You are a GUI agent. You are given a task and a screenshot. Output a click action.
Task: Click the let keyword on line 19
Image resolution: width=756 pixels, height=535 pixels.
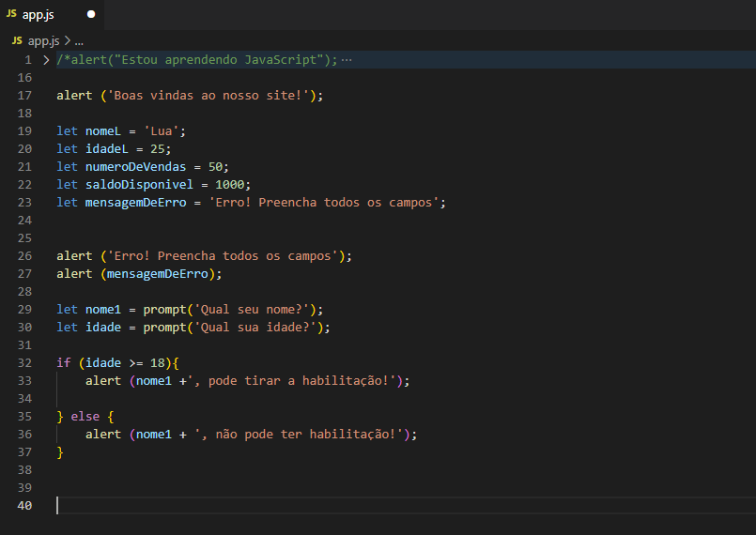pyautogui.click(x=67, y=131)
